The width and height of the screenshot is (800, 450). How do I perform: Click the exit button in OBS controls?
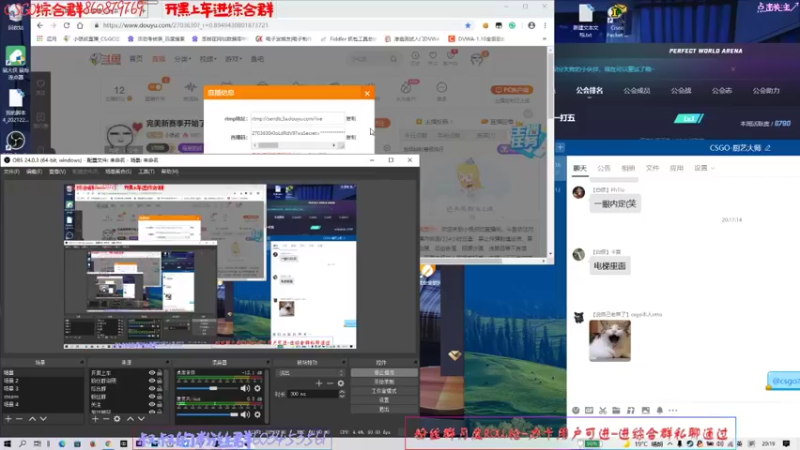(384, 409)
